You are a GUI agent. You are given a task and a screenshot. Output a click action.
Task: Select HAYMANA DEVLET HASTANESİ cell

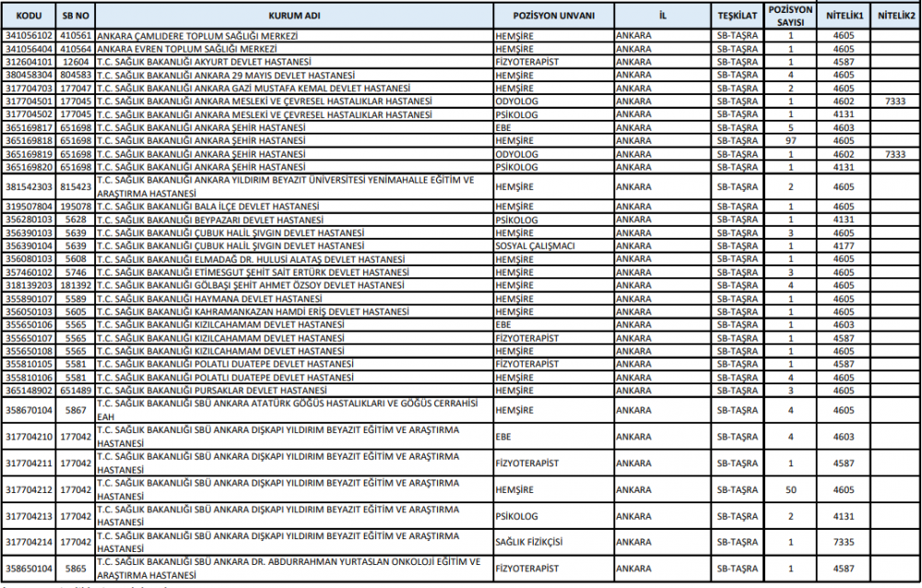click(x=294, y=299)
